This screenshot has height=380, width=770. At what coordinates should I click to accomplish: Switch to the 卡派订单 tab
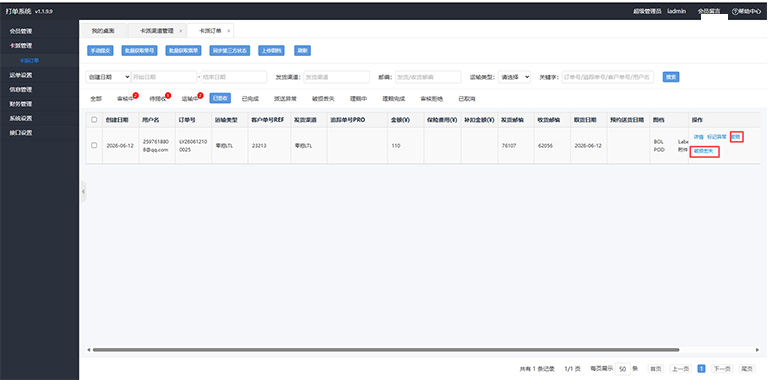click(210, 31)
